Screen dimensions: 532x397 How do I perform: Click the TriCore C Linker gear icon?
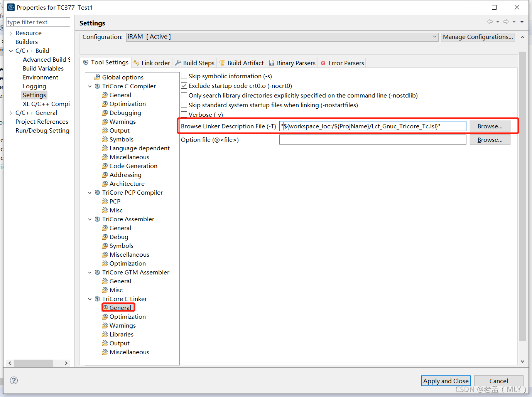(98, 299)
